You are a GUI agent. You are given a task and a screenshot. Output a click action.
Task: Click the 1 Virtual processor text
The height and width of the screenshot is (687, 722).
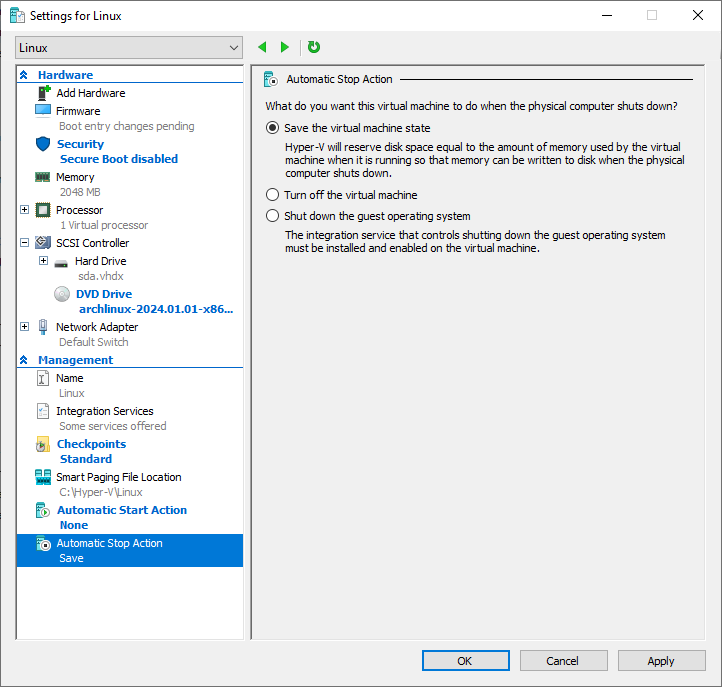click(104, 225)
